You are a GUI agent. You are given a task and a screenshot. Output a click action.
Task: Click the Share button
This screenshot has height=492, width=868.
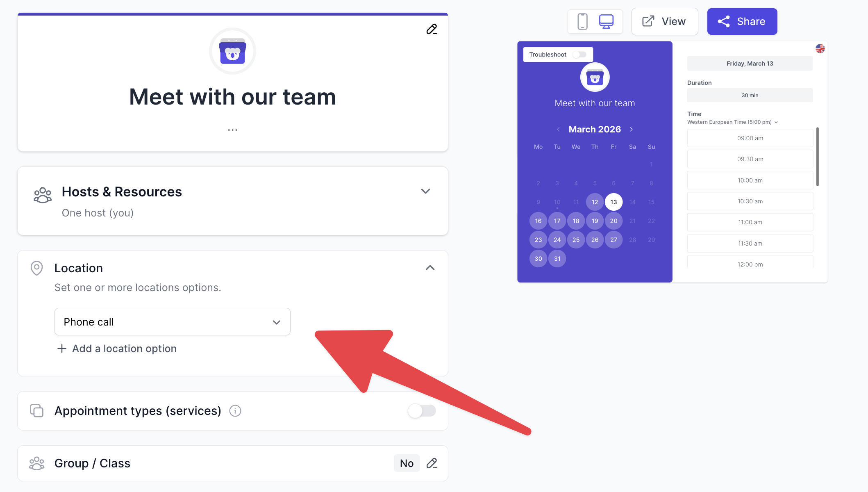(x=742, y=21)
